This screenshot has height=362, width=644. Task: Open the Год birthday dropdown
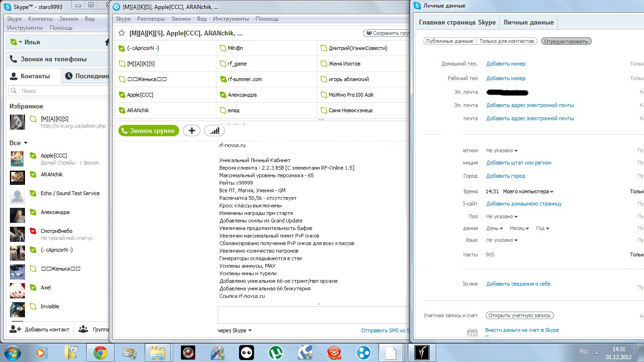pos(543,228)
